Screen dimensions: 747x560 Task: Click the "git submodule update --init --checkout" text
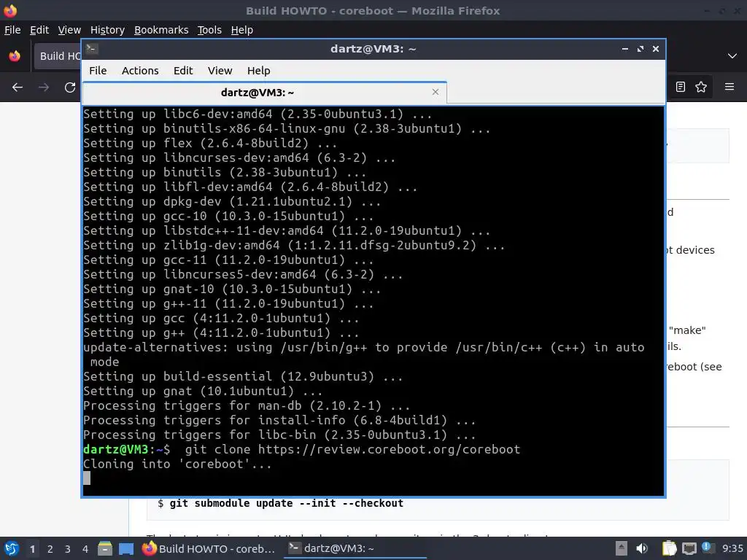[x=286, y=503]
